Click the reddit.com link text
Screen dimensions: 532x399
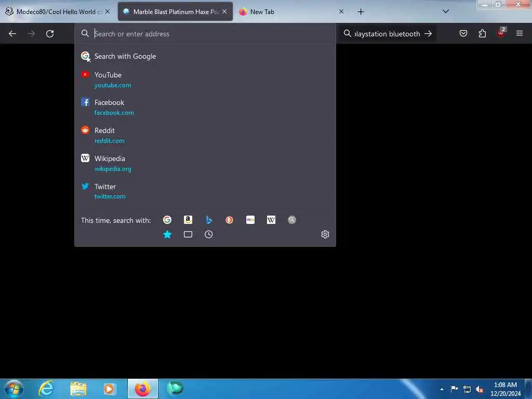[x=109, y=141]
